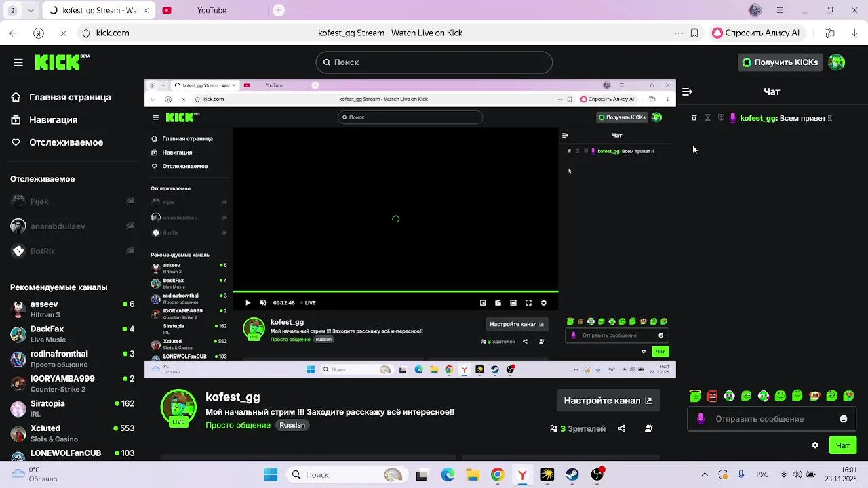Open recommended channel Siratopia
Screen dimensions: 868x488
72,409
